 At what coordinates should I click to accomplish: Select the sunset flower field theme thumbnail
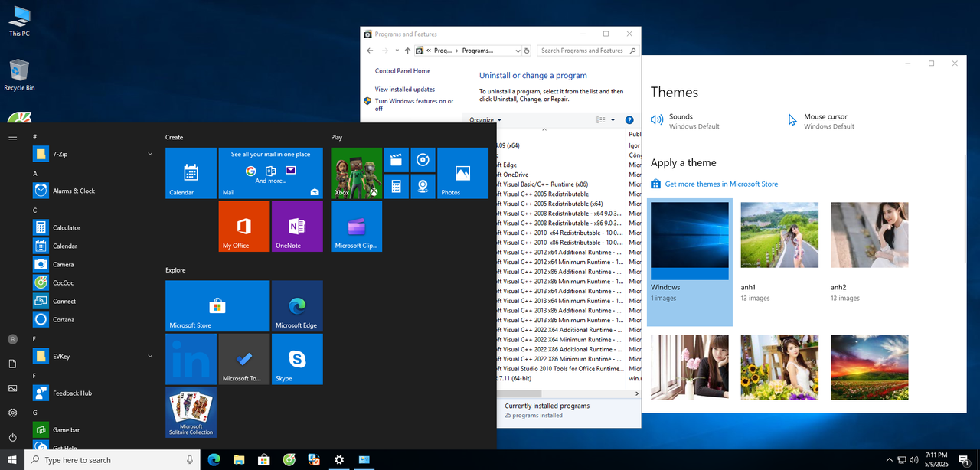(870, 367)
